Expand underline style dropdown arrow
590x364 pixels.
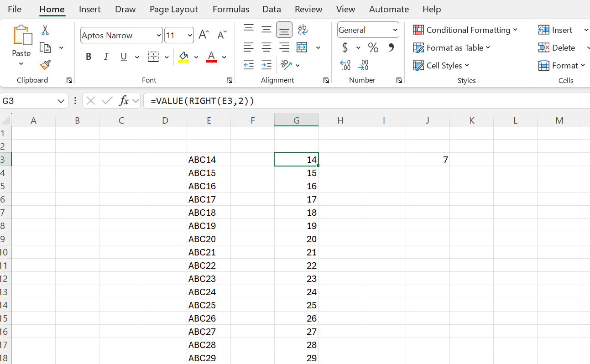point(137,57)
